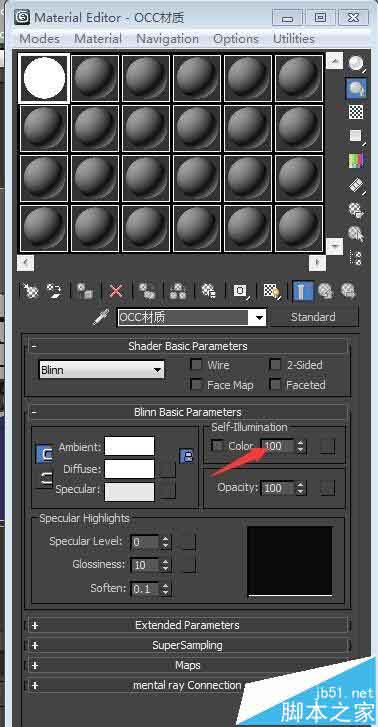378x727 pixels.
Task: Open the Modes menu
Action: click(39, 39)
